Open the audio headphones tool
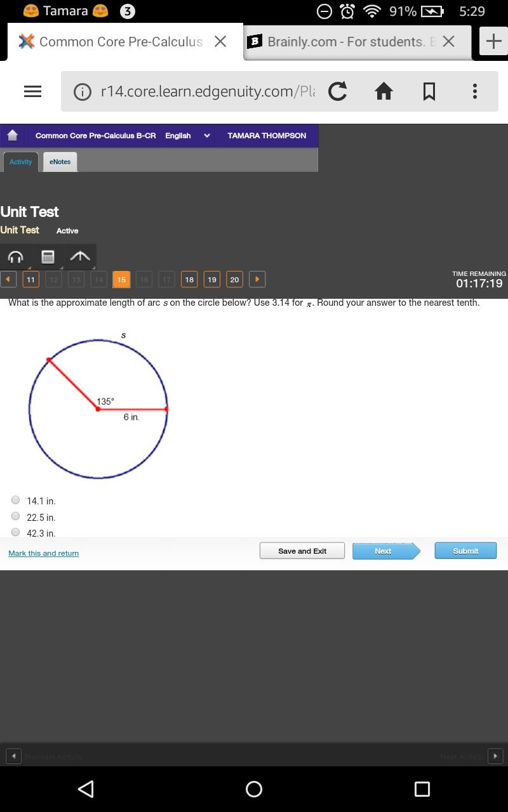This screenshot has height=812, width=508. click(15, 257)
